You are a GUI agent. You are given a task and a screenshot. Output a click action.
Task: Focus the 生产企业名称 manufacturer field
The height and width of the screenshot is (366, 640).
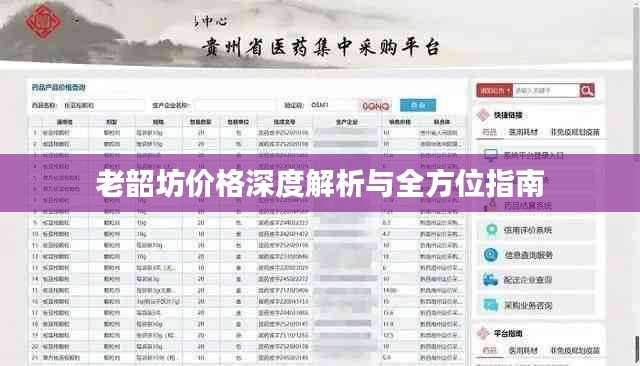point(234,105)
